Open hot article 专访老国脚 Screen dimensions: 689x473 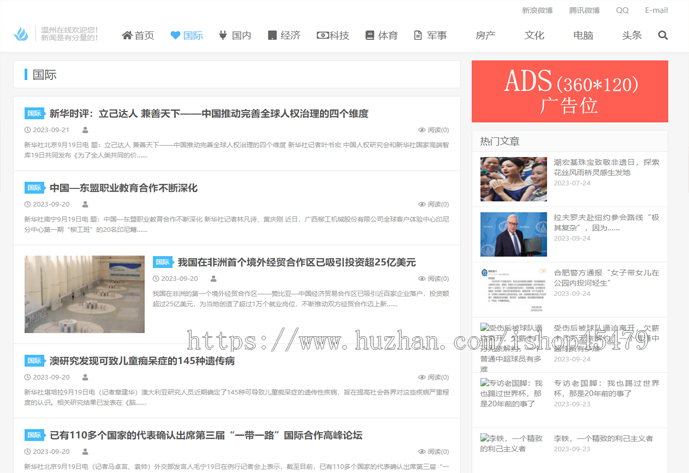606,388
